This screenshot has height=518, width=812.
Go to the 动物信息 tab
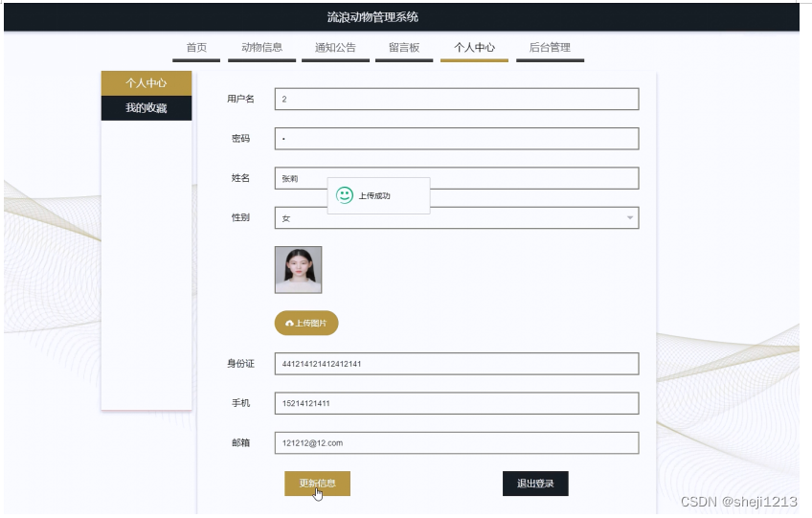click(261, 48)
